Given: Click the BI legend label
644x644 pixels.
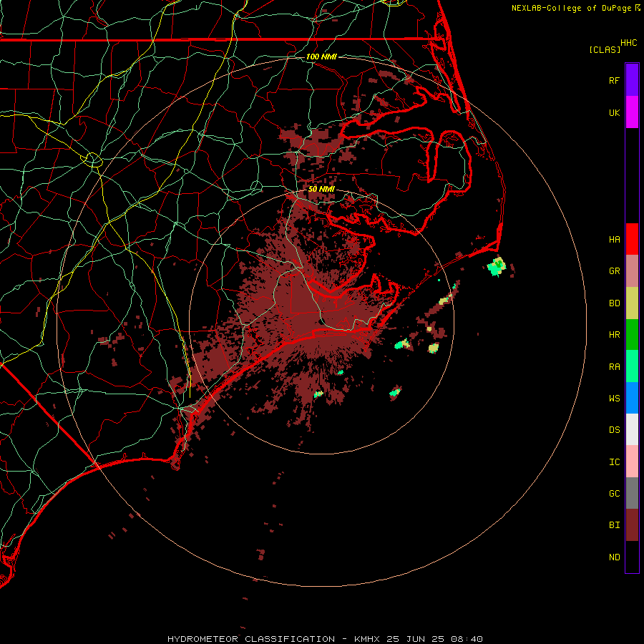Looking at the screenshot, I should click(614, 525).
